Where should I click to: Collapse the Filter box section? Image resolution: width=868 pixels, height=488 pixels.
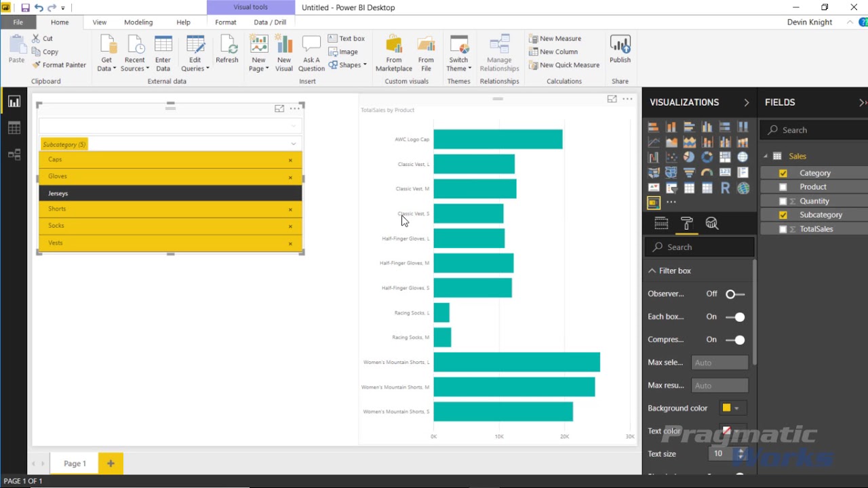click(x=652, y=270)
